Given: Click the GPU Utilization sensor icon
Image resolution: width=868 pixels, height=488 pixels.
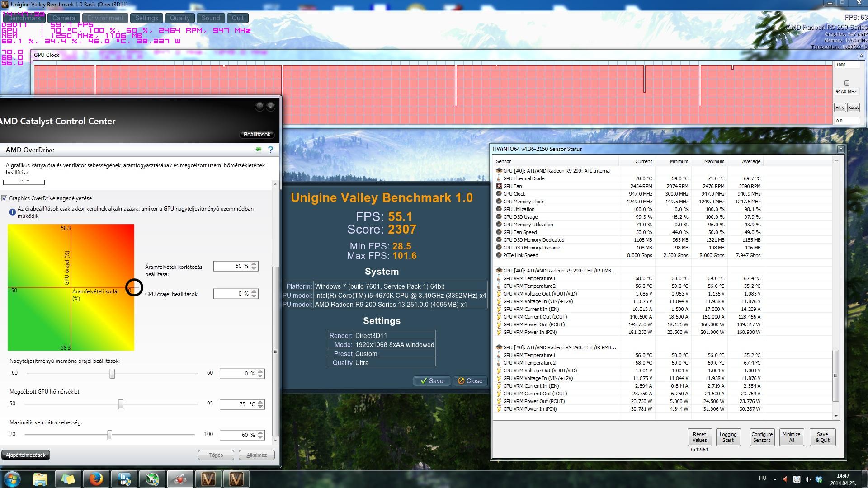Looking at the screenshot, I should click(499, 209).
